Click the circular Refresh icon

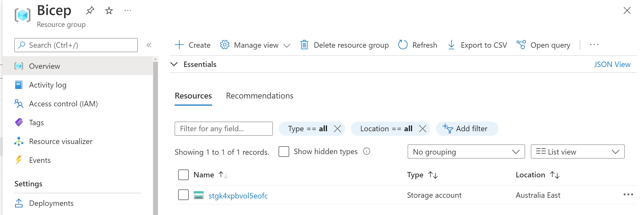(x=403, y=45)
